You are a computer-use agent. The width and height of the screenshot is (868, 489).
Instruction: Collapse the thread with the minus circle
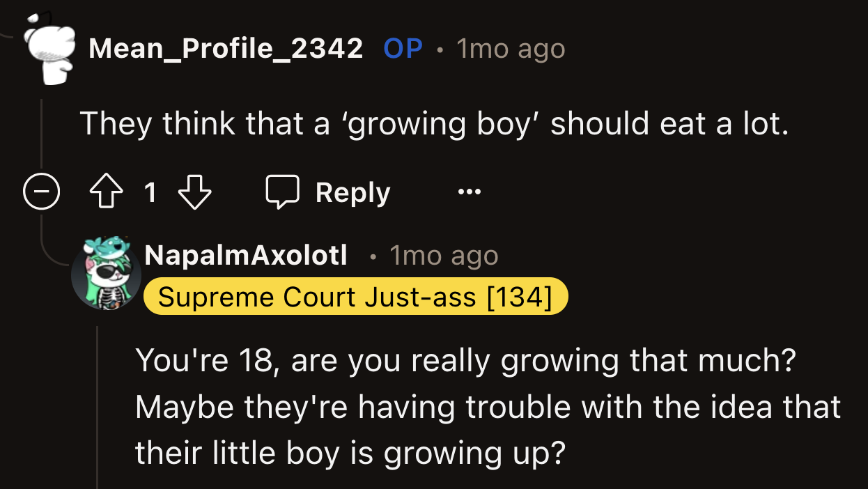coord(41,192)
